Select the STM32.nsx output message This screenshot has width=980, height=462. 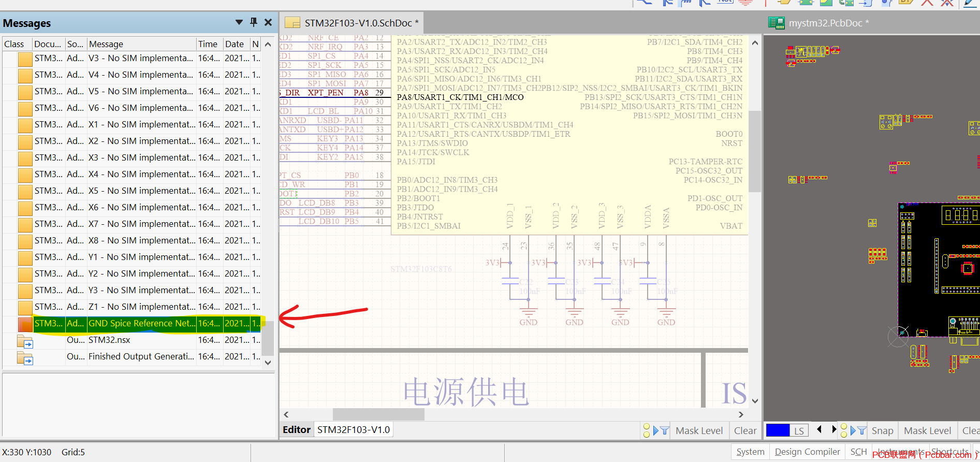pos(132,340)
